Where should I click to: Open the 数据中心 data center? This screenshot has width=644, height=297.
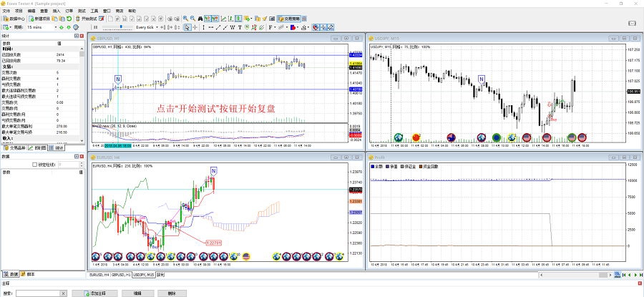13,19
